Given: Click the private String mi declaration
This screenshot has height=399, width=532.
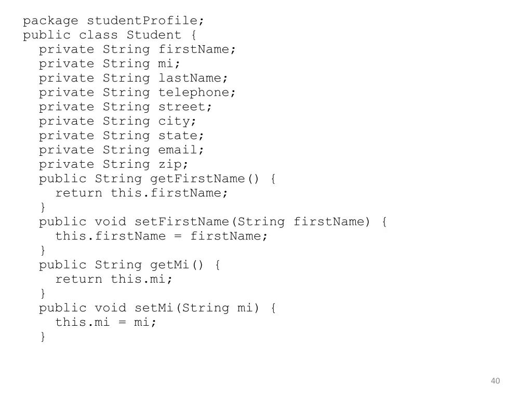Looking at the screenshot, I should (109, 64).
